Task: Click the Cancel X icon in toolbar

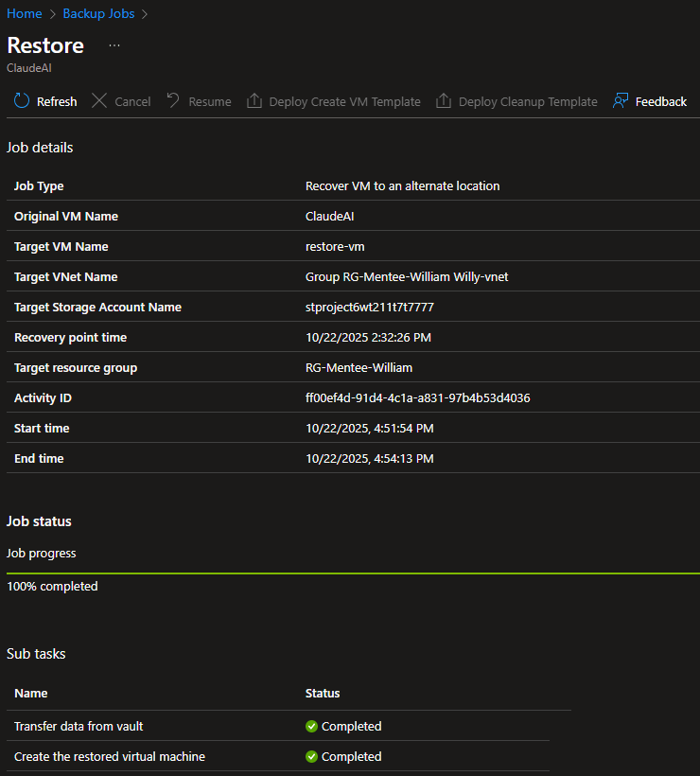Action: (99, 101)
